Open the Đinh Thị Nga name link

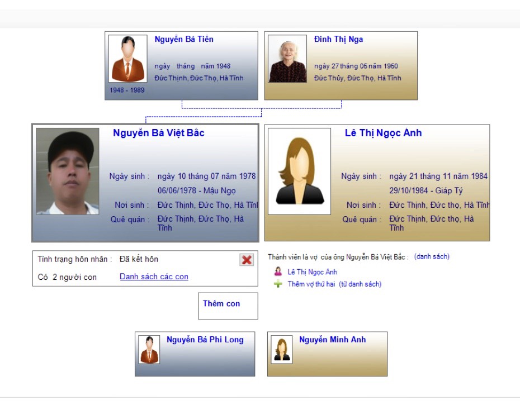(338, 39)
